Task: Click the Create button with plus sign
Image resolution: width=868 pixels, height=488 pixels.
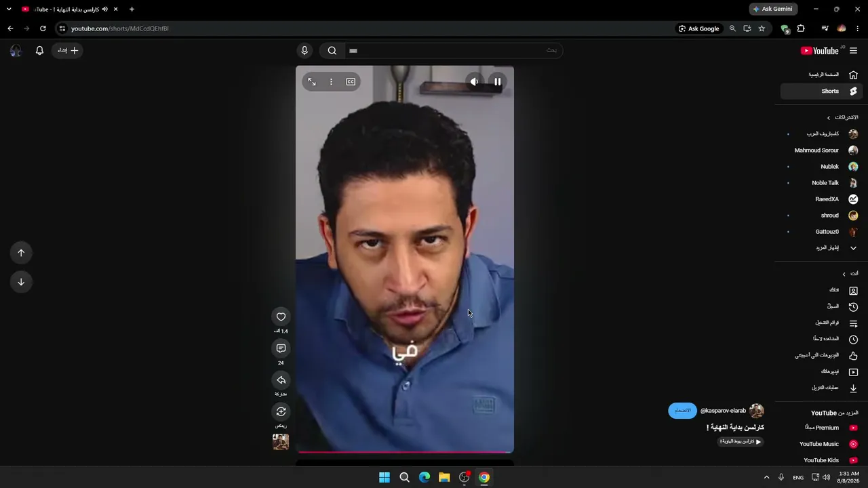Action: 67,50
